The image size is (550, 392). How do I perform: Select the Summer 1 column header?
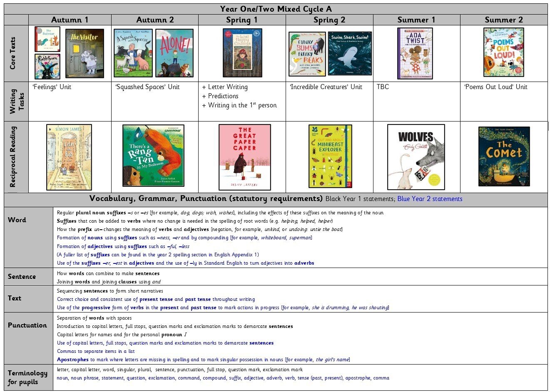(x=416, y=20)
